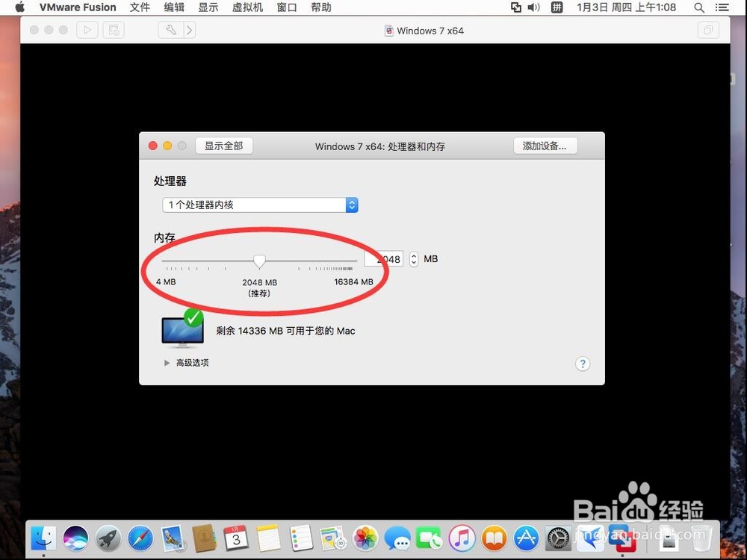Click 剩余 14336 MB 可用于您的 Mac text
747x560 pixels.
(x=285, y=331)
